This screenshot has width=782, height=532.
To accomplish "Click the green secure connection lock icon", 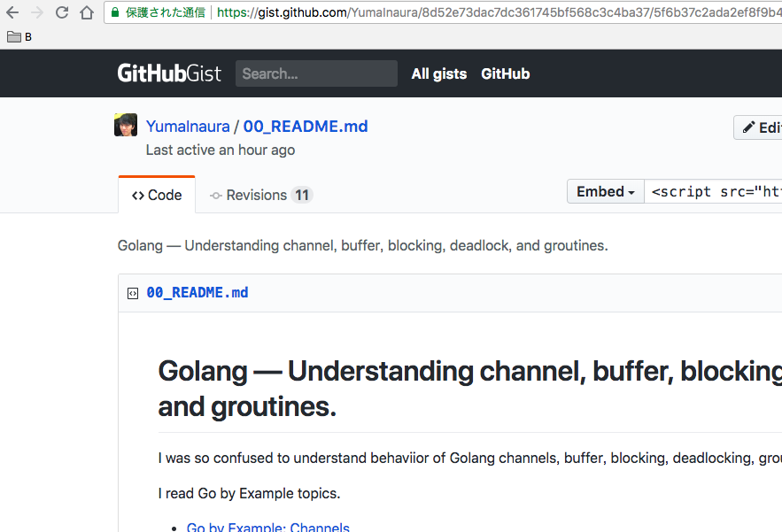I will pos(114,13).
